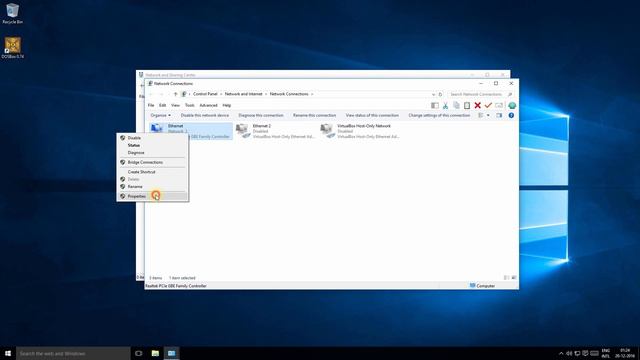The width and height of the screenshot is (640, 360).
Task: Click the green globe toolbar icon
Action: pos(512,106)
